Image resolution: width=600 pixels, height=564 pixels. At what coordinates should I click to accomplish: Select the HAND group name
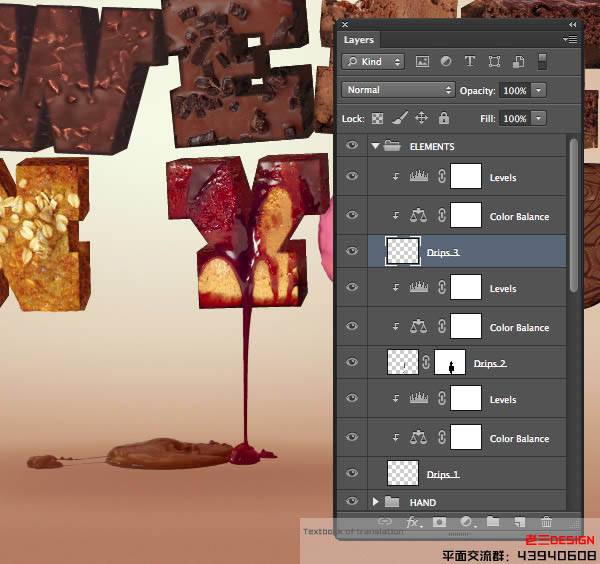click(423, 502)
